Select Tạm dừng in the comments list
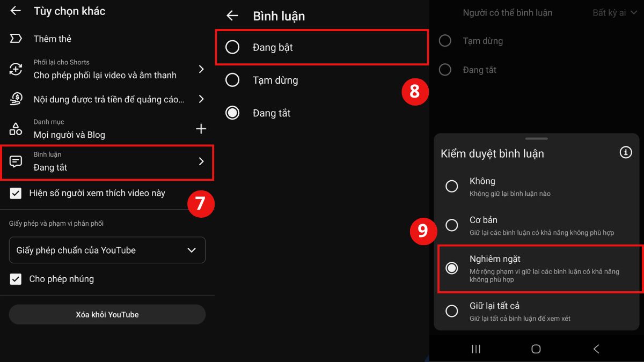This screenshot has width=644, height=362. pyautogui.click(x=232, y=80)
